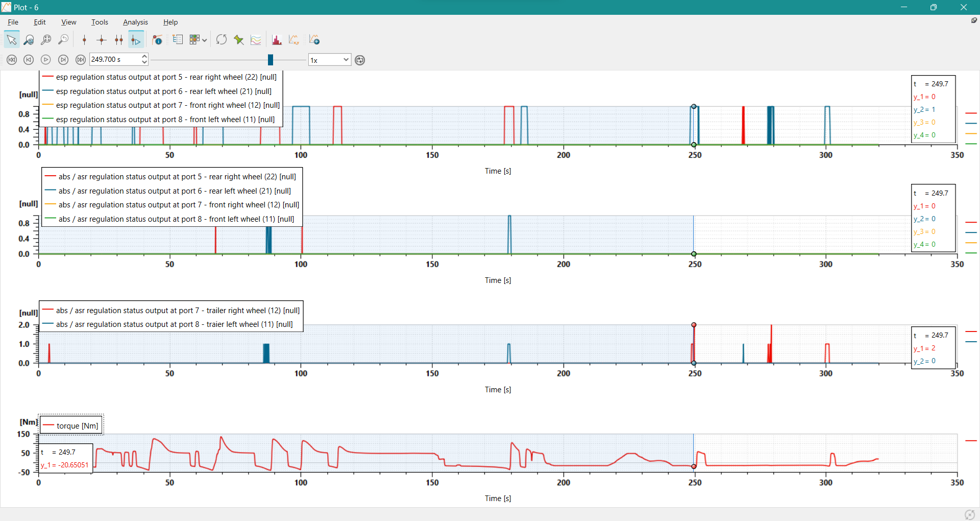
Task: Open the Analysis menu
Action: point(135,22)
